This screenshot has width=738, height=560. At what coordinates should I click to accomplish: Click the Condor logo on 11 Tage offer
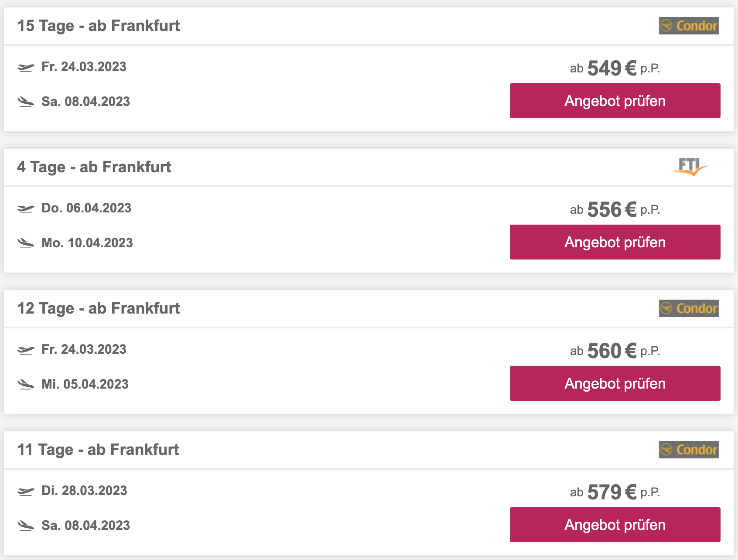click(689, 450)
